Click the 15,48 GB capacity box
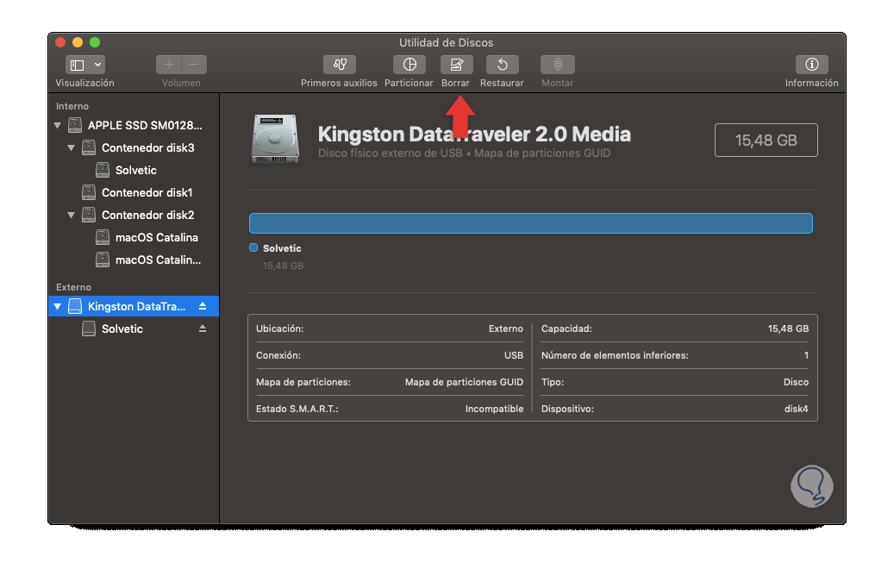894x588 pixels. pos(766,140)
